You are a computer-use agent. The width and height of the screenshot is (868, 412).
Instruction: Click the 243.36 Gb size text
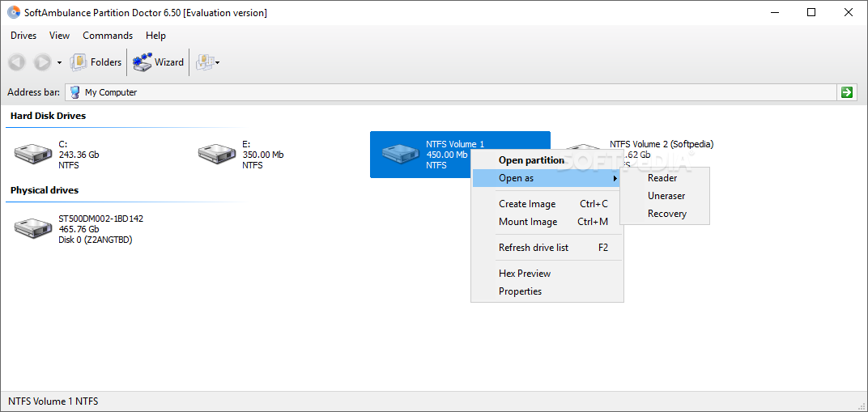point(79,155)
